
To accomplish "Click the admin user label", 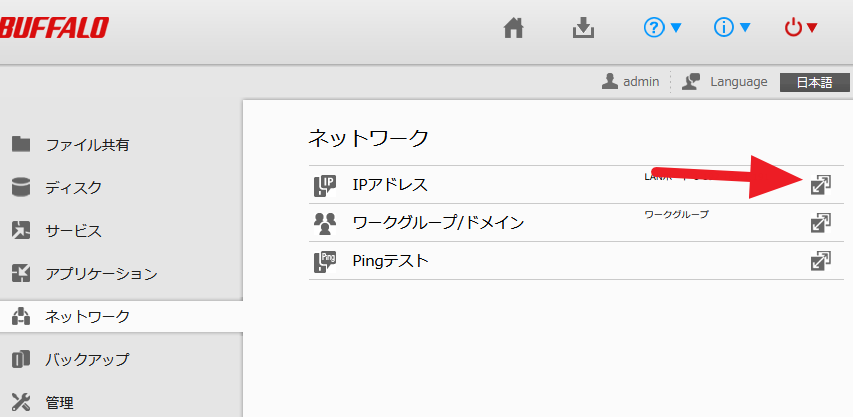I will (x=631, y=82).
